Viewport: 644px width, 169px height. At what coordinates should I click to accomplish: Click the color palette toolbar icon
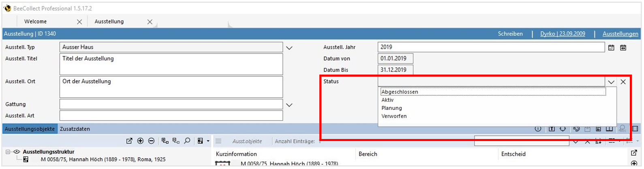click(x=576, y=129)
